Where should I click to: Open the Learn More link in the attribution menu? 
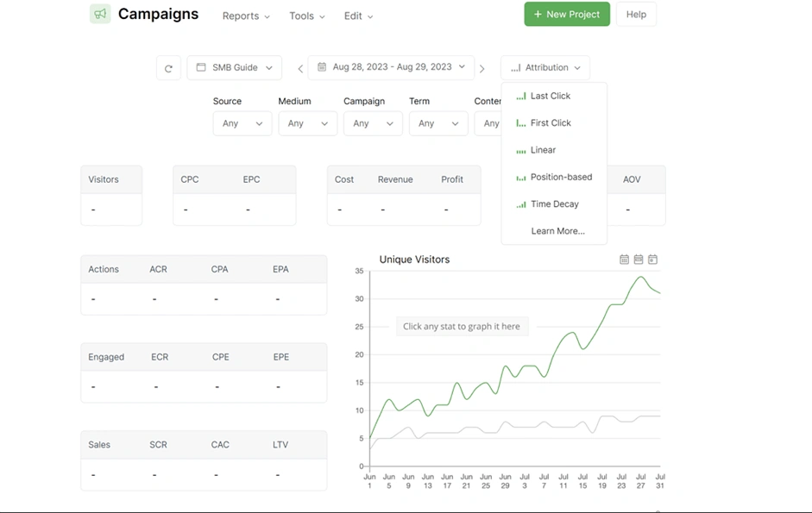pyautogui.click(x=557, y=231)
